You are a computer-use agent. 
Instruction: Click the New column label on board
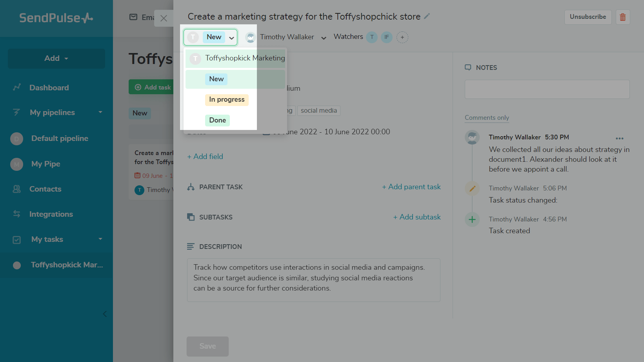coord(140,113)
